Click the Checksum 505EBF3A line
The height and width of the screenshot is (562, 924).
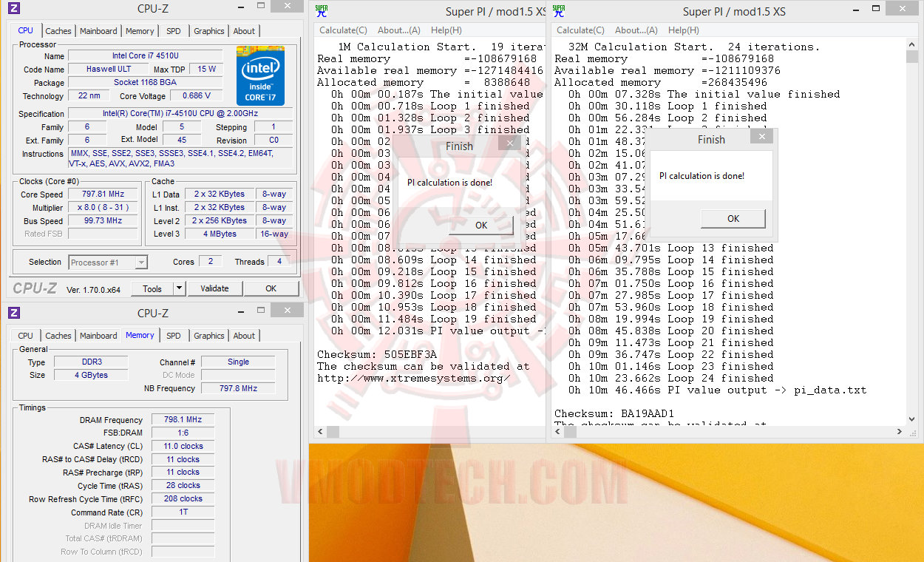click(378, 354)
